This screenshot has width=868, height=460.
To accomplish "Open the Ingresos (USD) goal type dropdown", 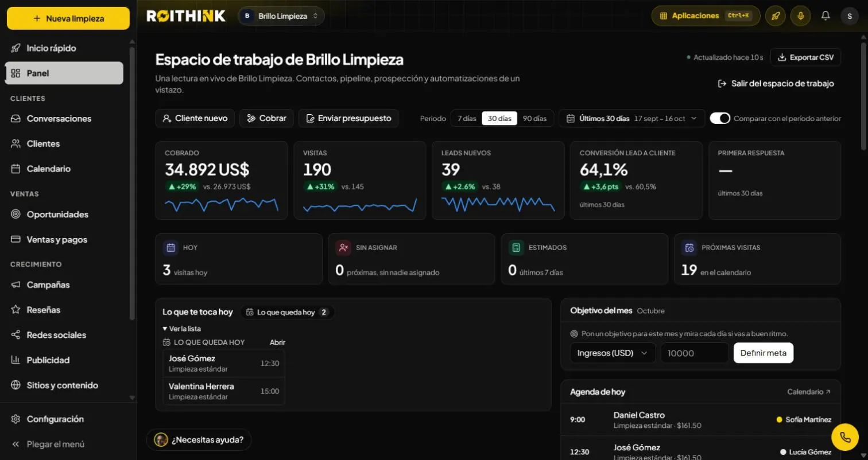I will (x=613, y=353).
